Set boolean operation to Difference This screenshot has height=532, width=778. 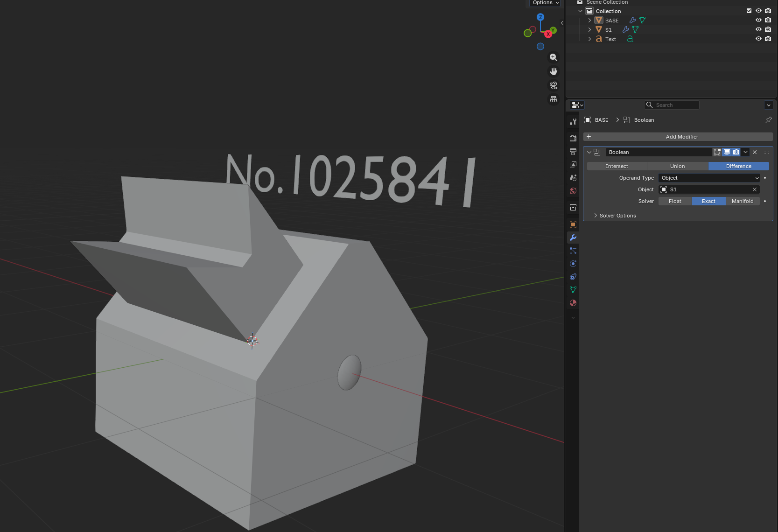739,166
